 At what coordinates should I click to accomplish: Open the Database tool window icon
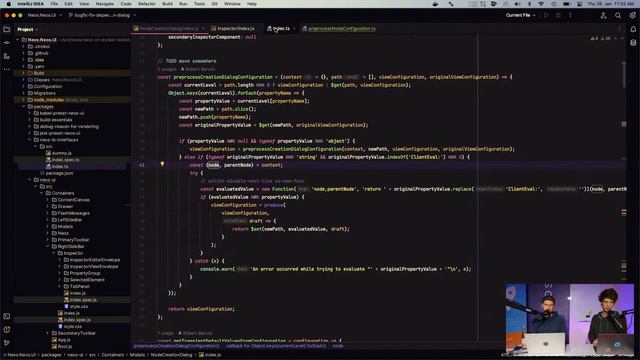point(633,42)
